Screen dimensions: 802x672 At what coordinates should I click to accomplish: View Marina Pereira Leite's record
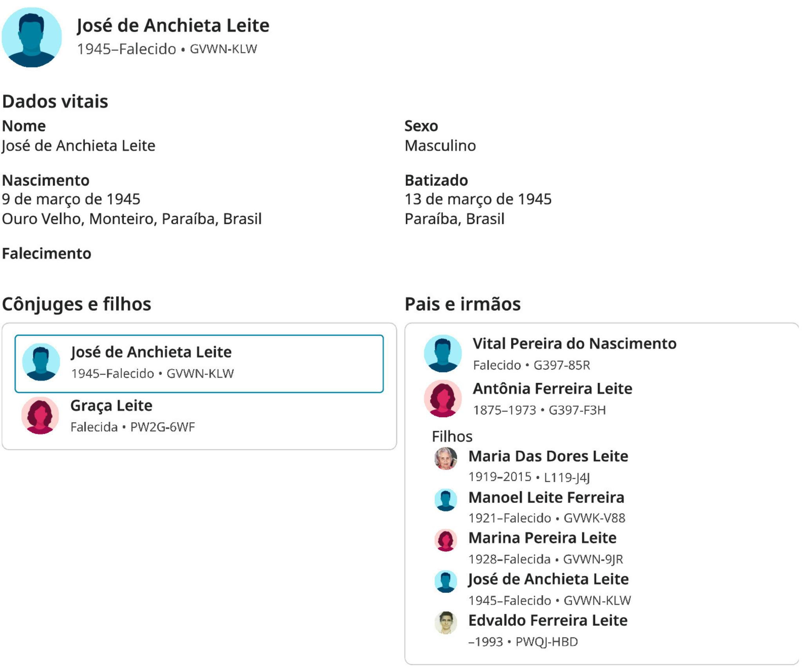click(x=542, y=538)
